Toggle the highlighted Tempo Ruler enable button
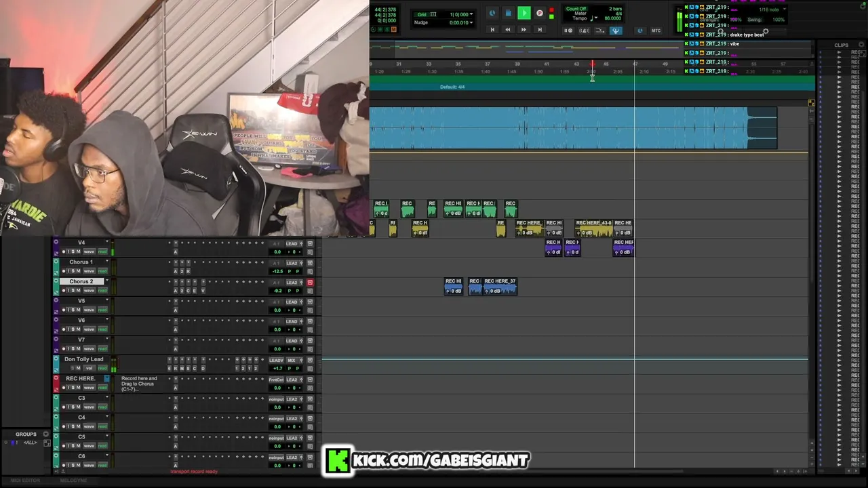868x488 pixels. pos(616,30)
